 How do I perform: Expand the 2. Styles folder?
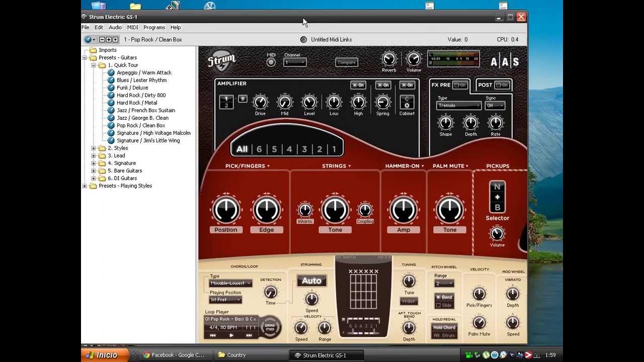[x=94, y=148]
